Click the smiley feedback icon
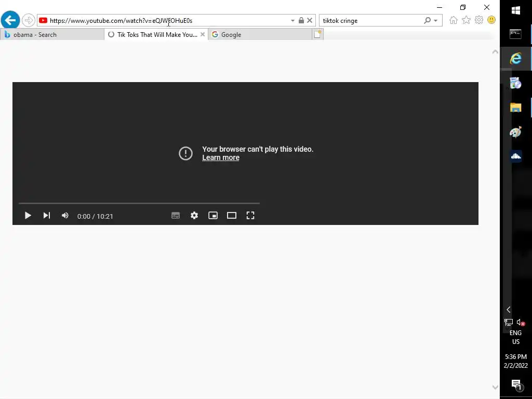Image resolution: width=532 pixels, height=399 pixels. (491, 20)
